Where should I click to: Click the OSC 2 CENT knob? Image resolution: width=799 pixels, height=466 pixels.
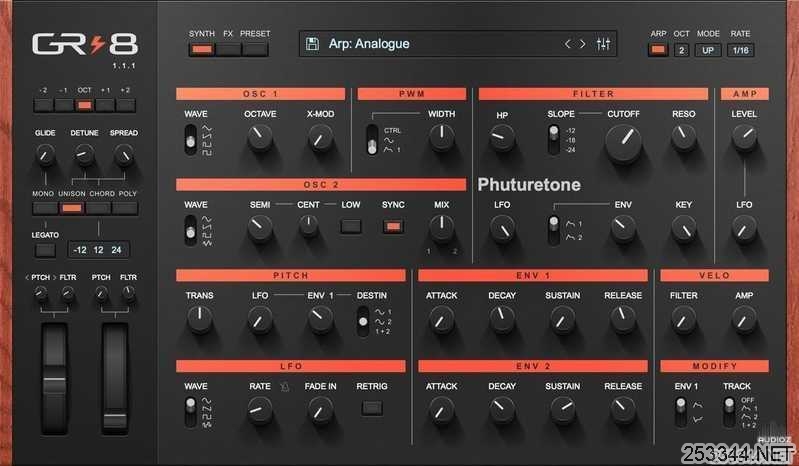point(308,226)
